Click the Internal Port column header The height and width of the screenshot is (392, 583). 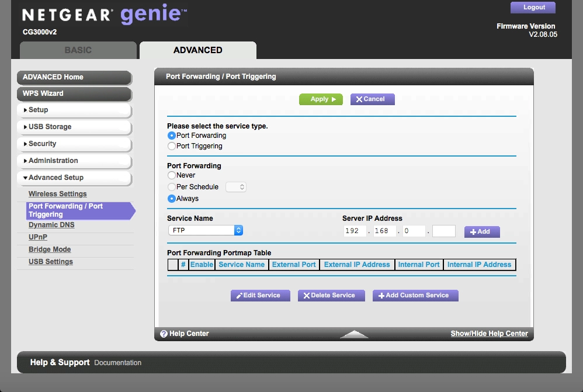(x=419, y=265)
